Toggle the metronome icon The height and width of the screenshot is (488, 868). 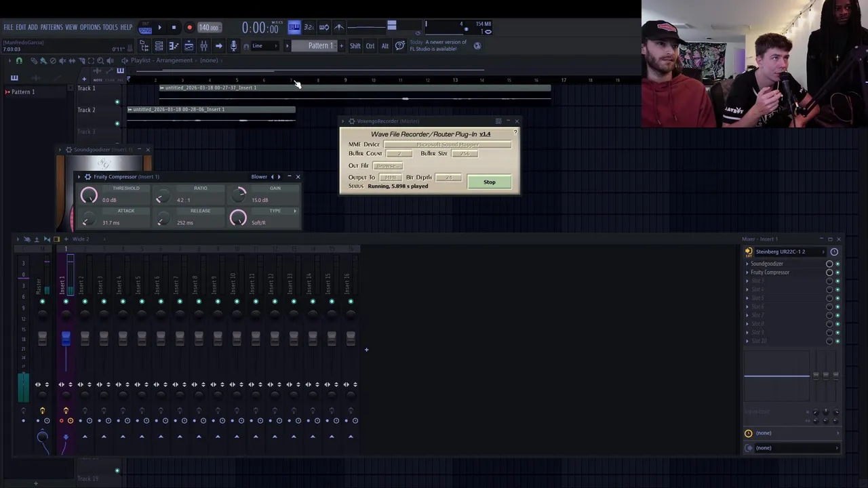pyautogui.click(x=338, y=27)
